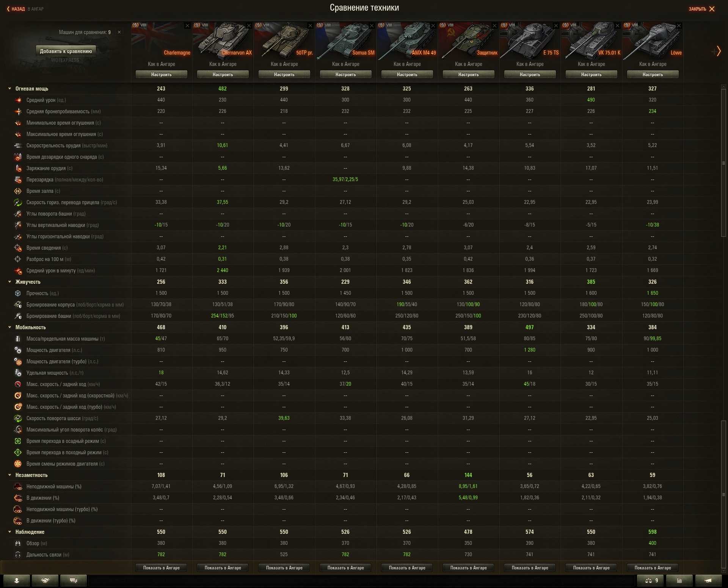Viewport: 728px width, 588px height.
Task: Click the turret armor icon
Action: tap(18, 316)
